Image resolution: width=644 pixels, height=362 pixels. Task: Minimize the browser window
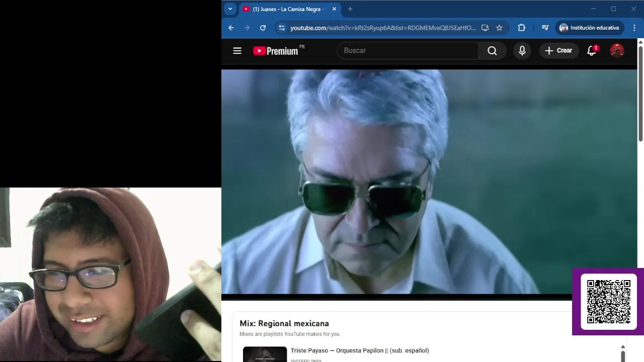(593, 9)
